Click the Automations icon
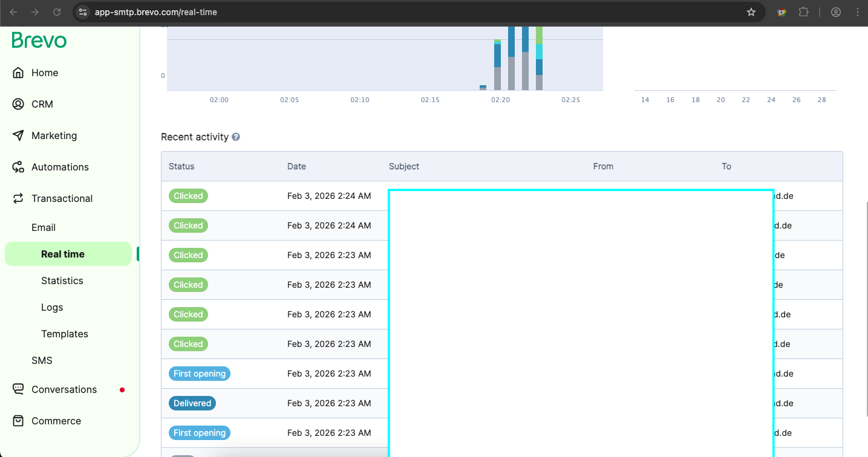Screen dimensions: 868x457 (x=18, y=167)
